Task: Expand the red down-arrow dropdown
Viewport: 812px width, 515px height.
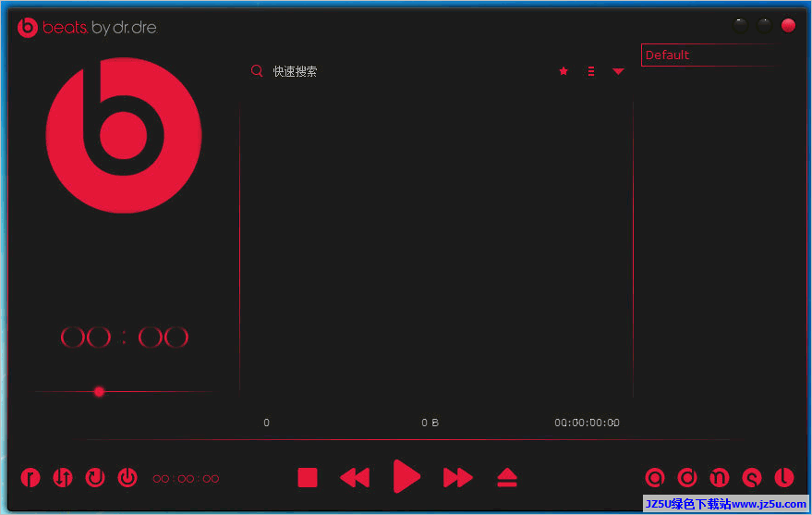Action: point(618,71)
